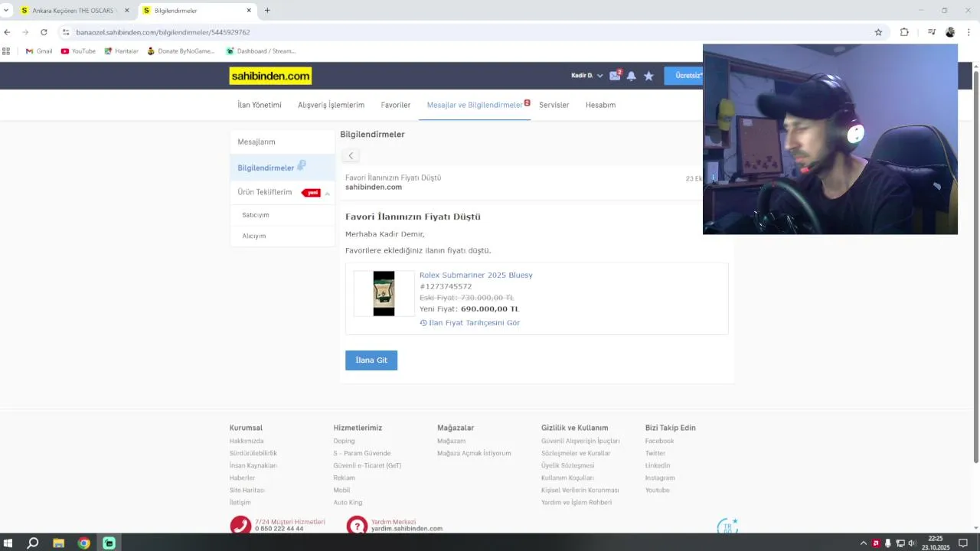Open the notifications bell icon
Screen dimensions: 980x551
tap(632, 76)
